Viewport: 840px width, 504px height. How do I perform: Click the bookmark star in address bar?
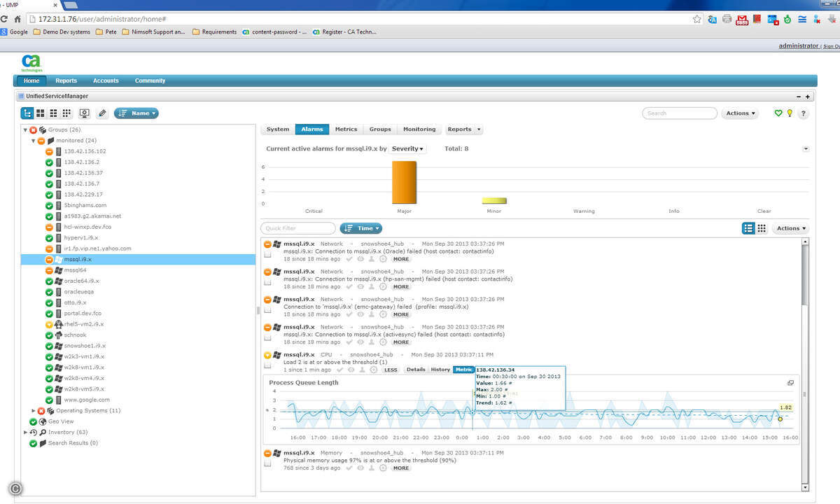[696, 19]
